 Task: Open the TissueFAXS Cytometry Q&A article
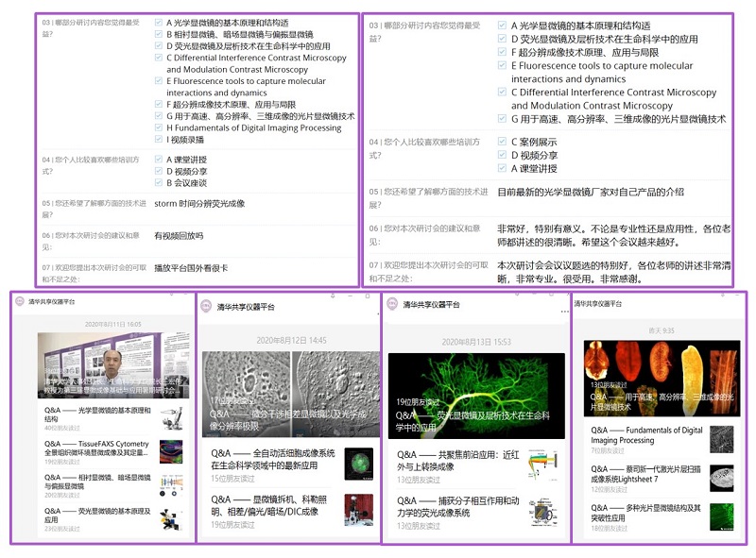[x=96, y=448]
